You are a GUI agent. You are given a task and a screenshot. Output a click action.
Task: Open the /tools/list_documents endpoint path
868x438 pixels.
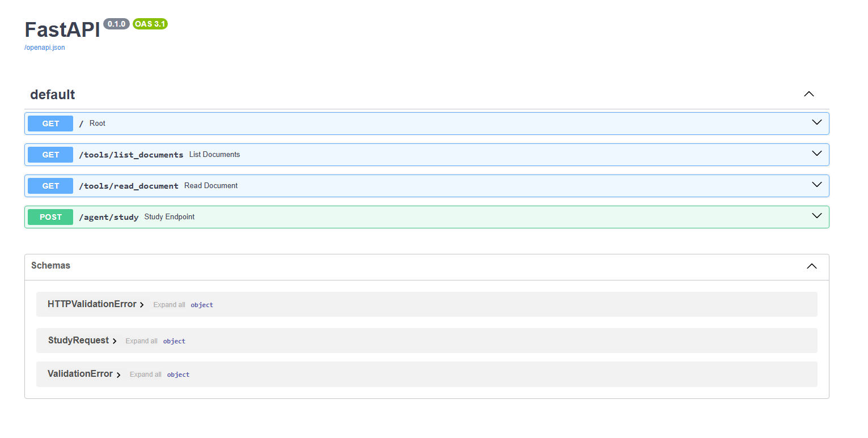point(131,155)
